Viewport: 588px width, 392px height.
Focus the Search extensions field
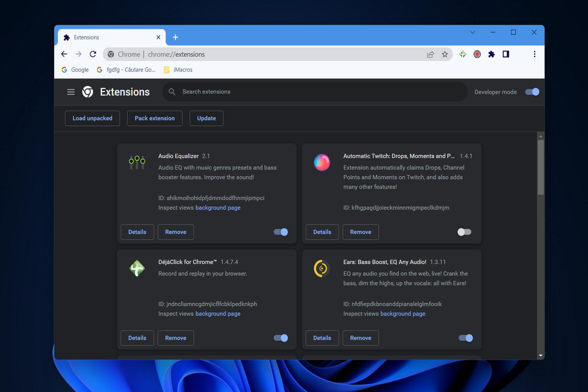[315, 92]
